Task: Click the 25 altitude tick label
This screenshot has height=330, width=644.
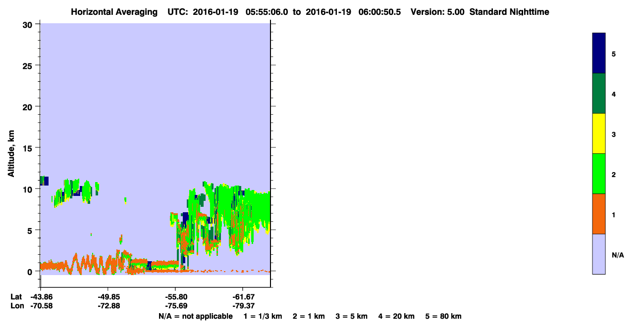Action: click(x=29, y=65)
